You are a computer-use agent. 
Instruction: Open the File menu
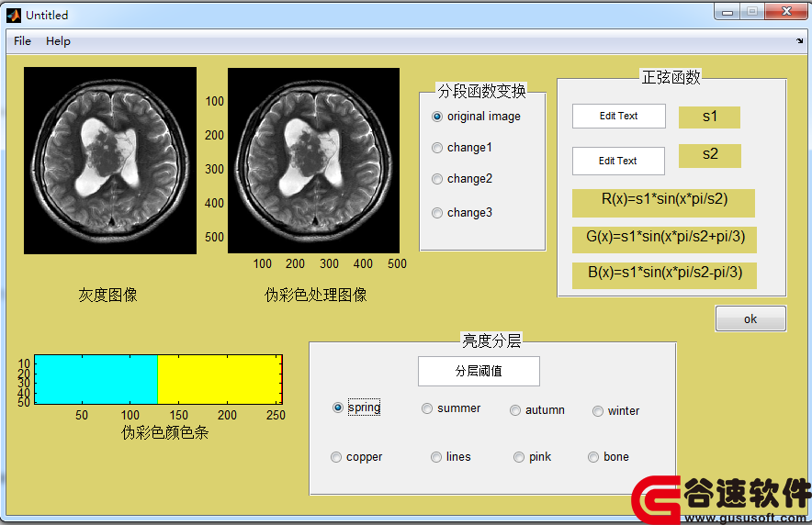click(22, 41)
